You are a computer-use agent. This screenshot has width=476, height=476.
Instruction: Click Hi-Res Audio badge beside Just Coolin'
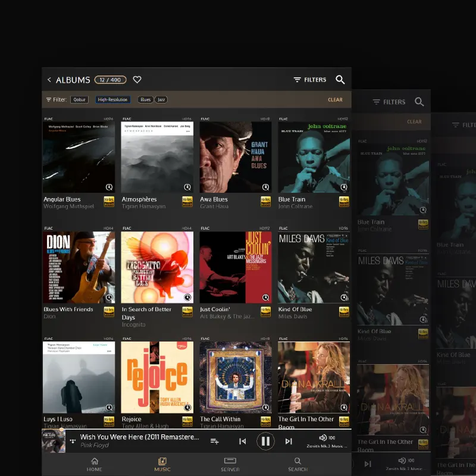(x=265, y=312)
